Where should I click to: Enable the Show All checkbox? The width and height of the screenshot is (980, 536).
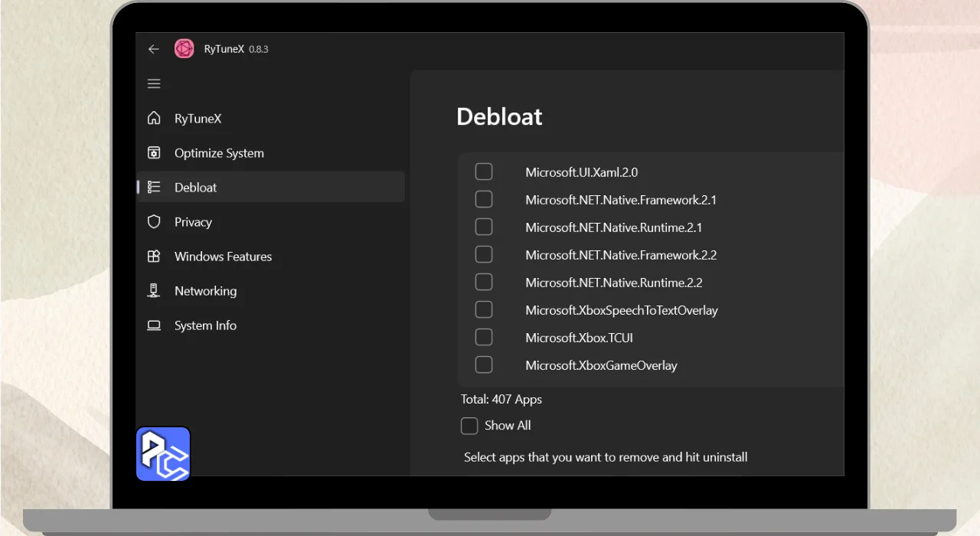[469, 426]
